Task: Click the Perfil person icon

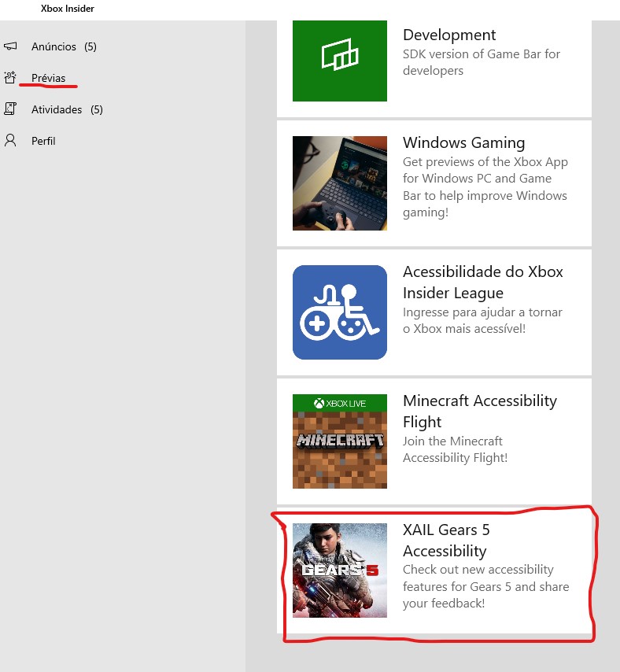Action: [10, 141]
